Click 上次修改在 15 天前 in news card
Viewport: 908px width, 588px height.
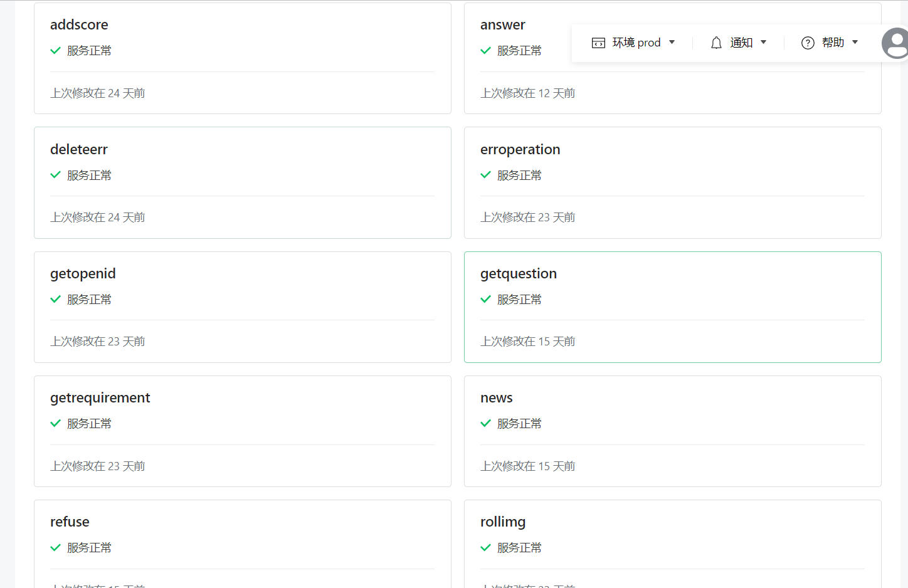coord(528,466)
